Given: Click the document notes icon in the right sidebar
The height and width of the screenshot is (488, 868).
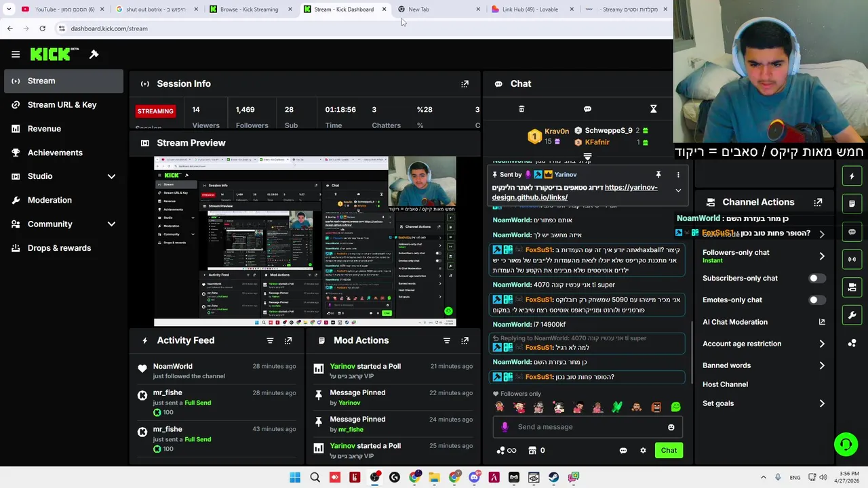Looking at the screenshot, I should pyautogui.click(x=852, y=203).
